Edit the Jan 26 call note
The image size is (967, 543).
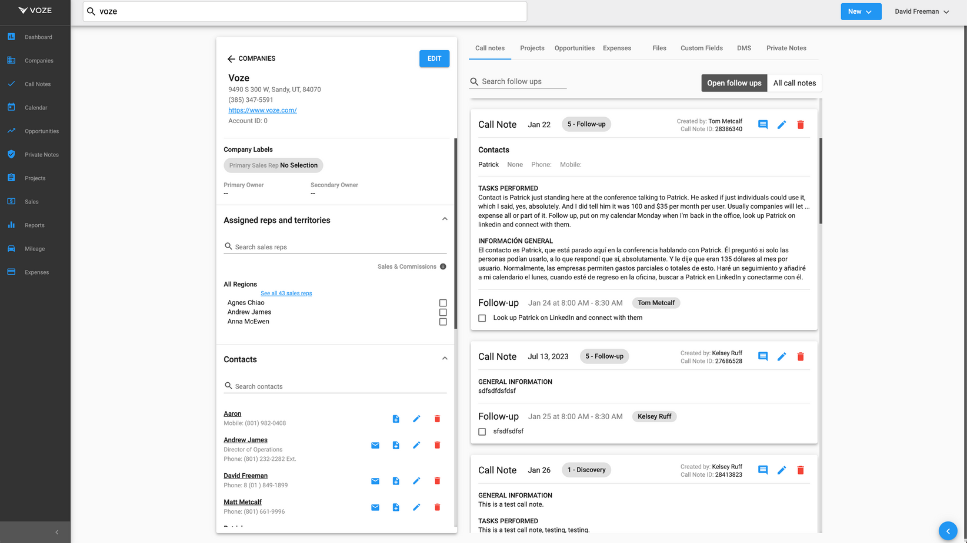tap(781, 470)
